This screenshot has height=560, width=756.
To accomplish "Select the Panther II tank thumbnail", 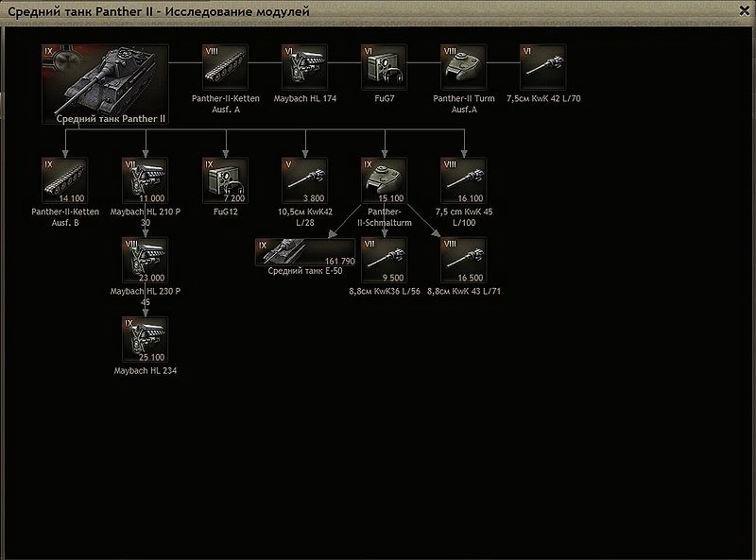I will click(x=106, y=84).
